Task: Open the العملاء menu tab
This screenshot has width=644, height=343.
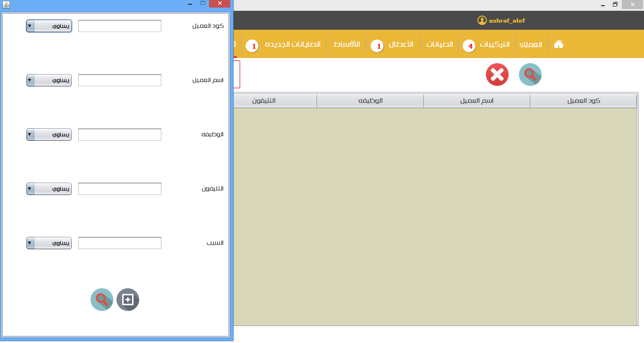Action: pos(531,45)
